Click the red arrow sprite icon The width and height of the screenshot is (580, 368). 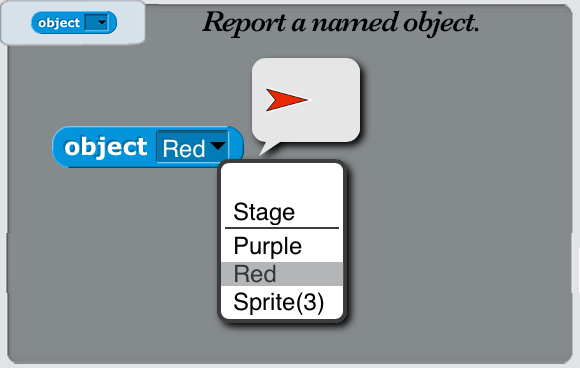click(286, 100)
